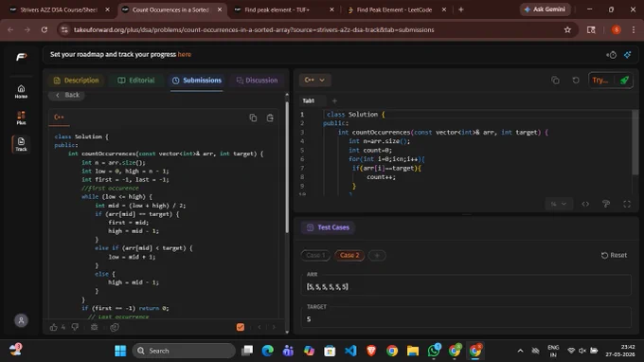Screen dimensions: 644x362
Task: Switch to Strivers A2Z DSA Course browser tab
Action: point(59,9)
